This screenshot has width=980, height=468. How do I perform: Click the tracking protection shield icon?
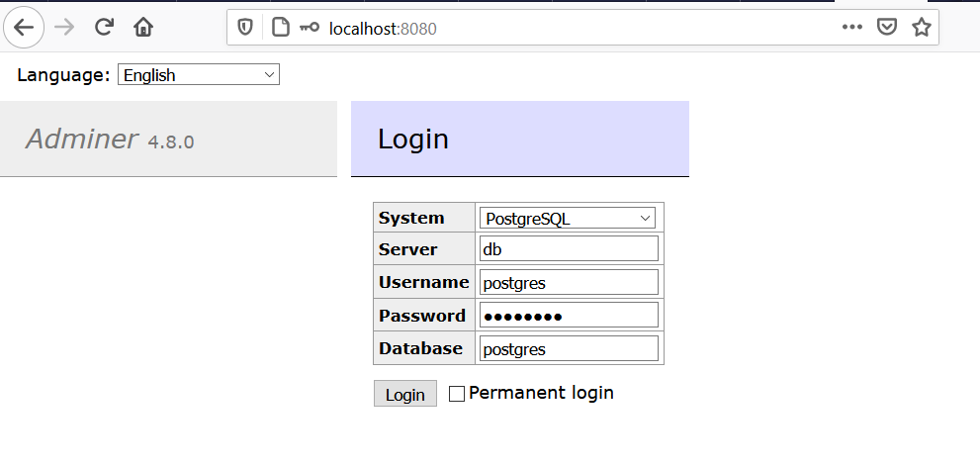245,28
